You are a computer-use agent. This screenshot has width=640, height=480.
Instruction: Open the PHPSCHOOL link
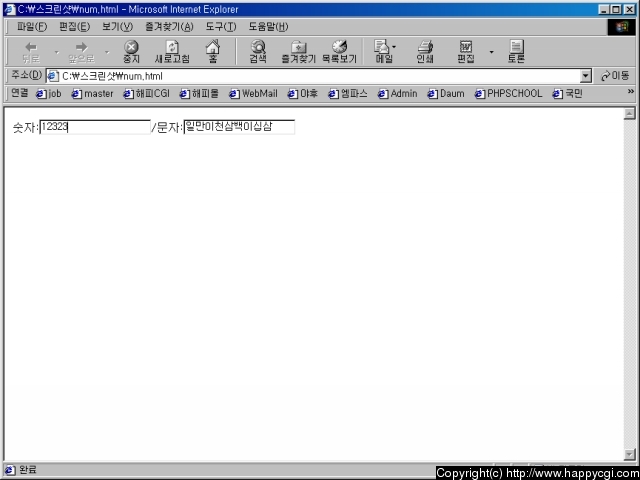508,94
